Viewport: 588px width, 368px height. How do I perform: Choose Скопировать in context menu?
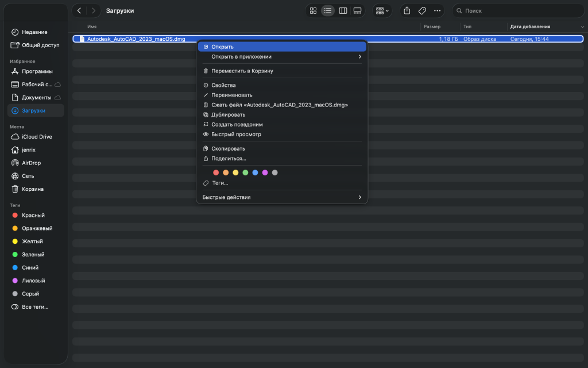point(282,148)
